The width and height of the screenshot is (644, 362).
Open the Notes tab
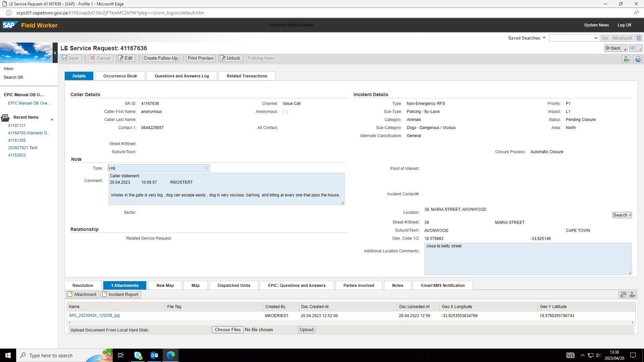point(397,285)
